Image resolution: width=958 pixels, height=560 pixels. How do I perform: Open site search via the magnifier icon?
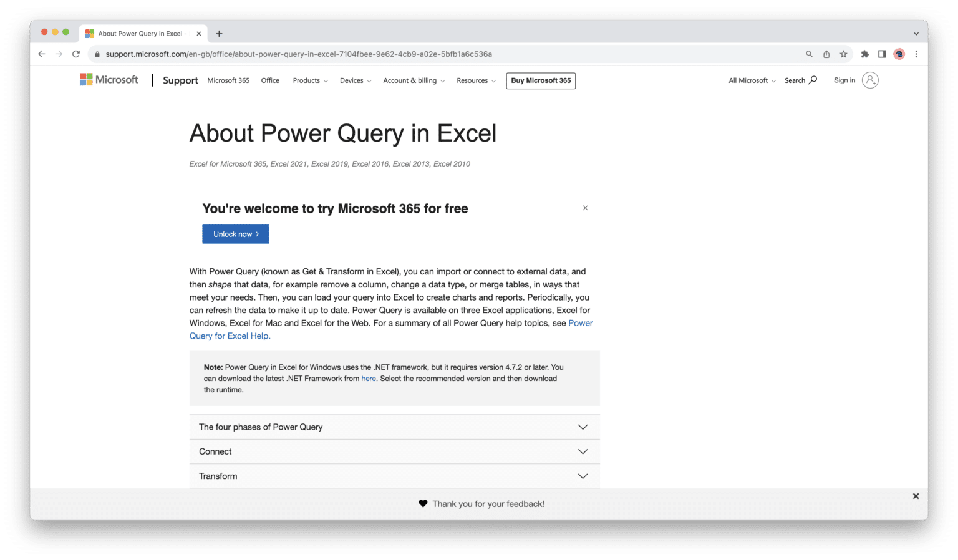click(x=812, y=80)
